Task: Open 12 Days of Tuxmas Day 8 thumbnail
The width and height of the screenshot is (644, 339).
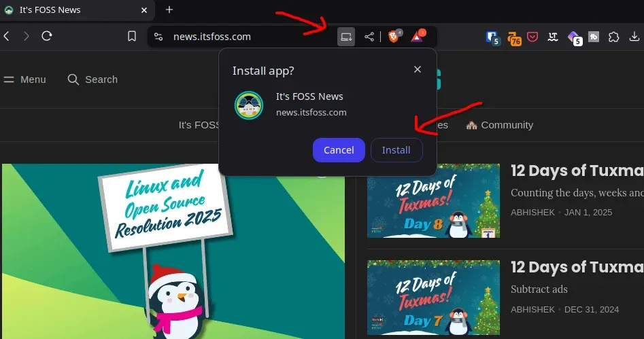Action: (x=433, y=200)
